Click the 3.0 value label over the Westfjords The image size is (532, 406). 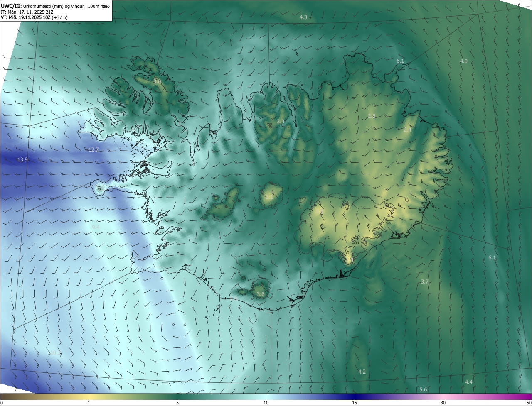(157, 82)
